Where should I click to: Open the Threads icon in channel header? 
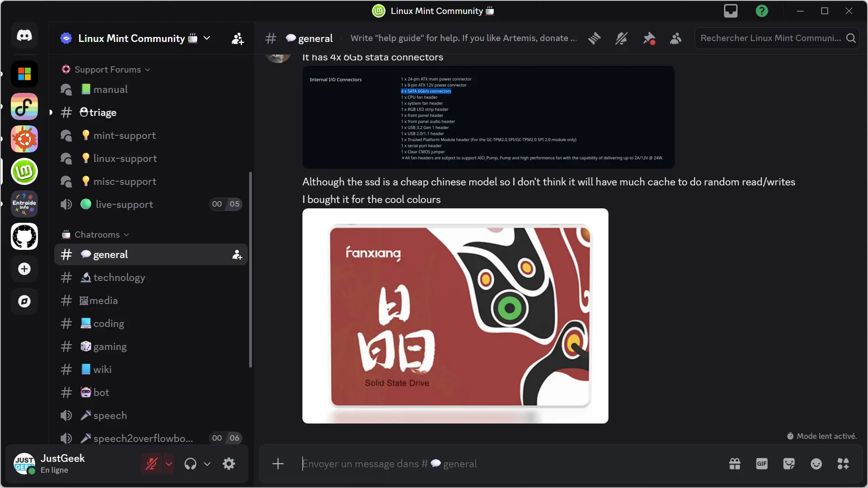pos(594,38)
